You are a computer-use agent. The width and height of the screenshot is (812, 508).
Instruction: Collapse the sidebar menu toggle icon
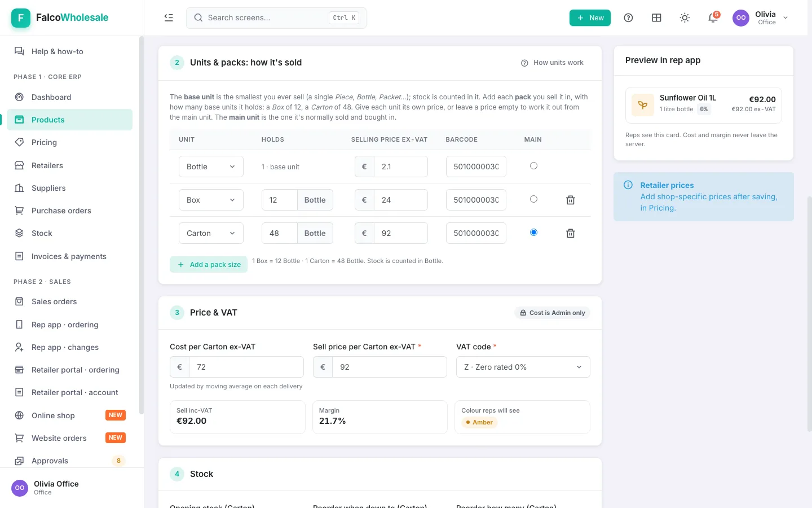coord(169,17)
